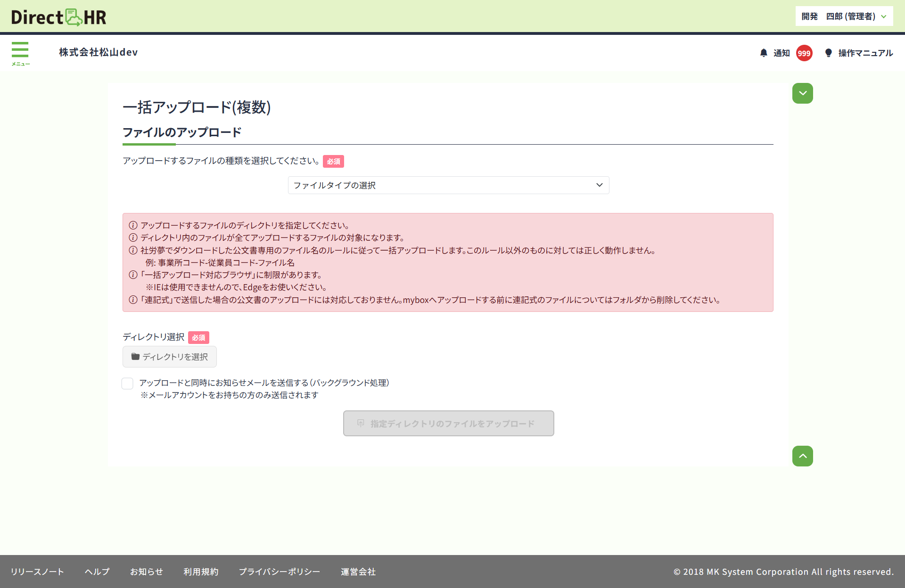
Task: Click the 指定ディレクトリのファイルをアップロード button
Action: pyautogui.click(x=448, y=424)
